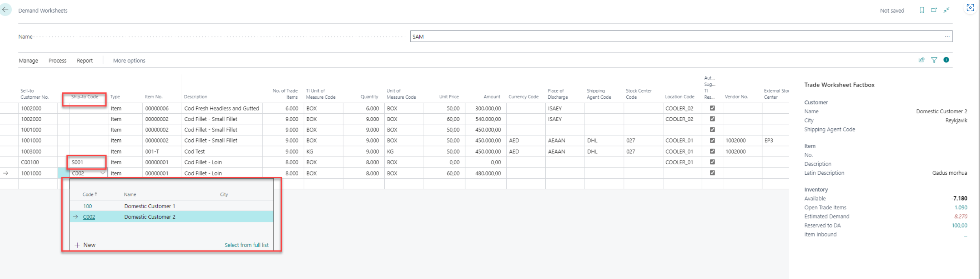The width and height of the screenshot is (980, 279).
Task: Click New in the ship-to lookup
Action: [x=85, y=245]
